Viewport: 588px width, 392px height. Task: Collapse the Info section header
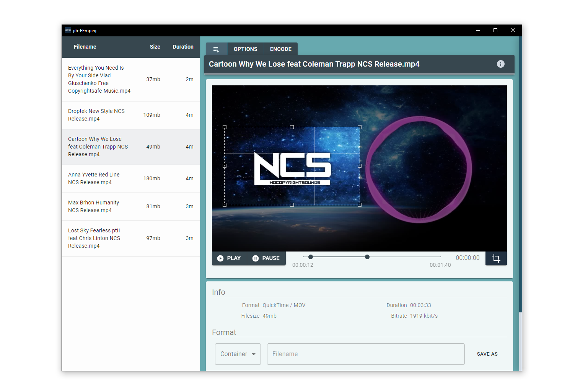(x=218, y=292)
